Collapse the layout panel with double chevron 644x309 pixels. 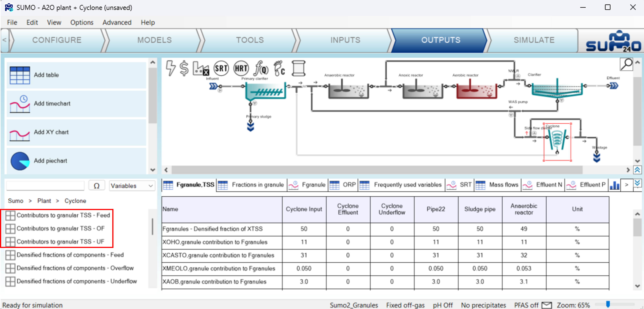click(637, 170)
